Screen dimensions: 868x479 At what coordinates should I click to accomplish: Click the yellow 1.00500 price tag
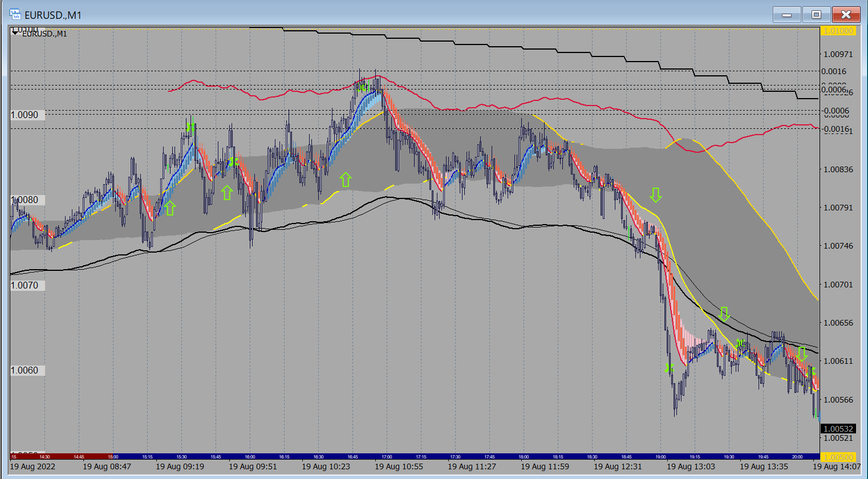pos(838,457)
